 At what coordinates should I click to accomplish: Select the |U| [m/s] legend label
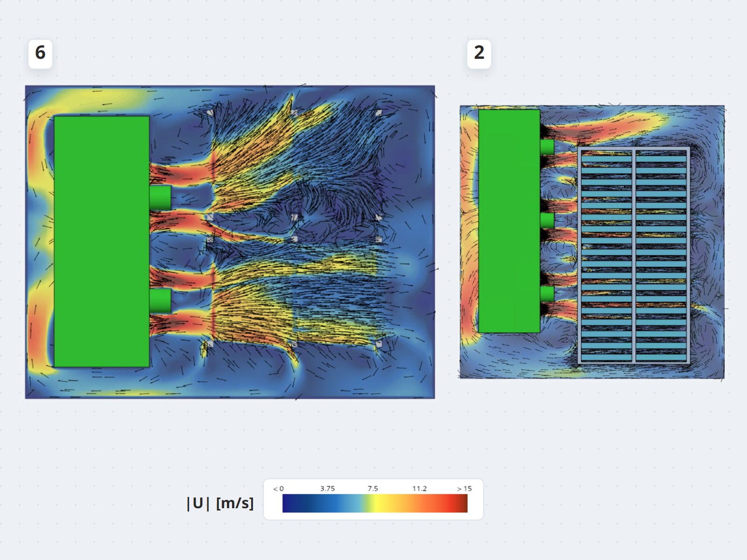point(220,503)
